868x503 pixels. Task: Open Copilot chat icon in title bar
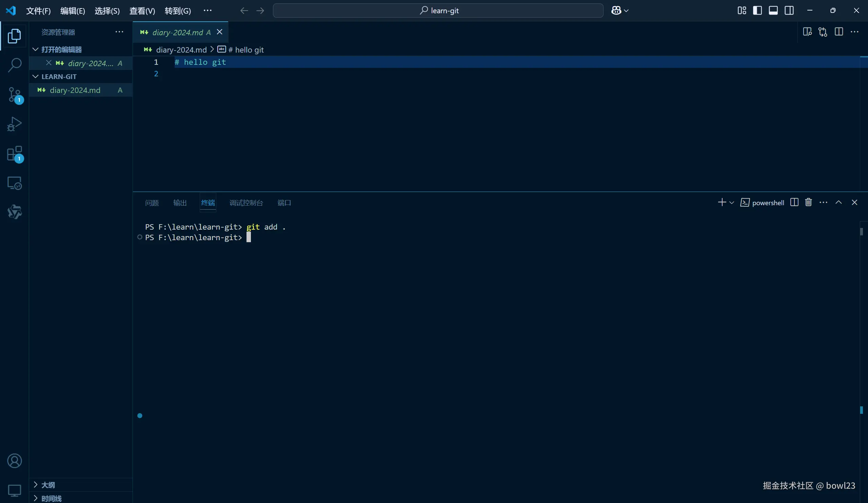click(x=616, y=11)
